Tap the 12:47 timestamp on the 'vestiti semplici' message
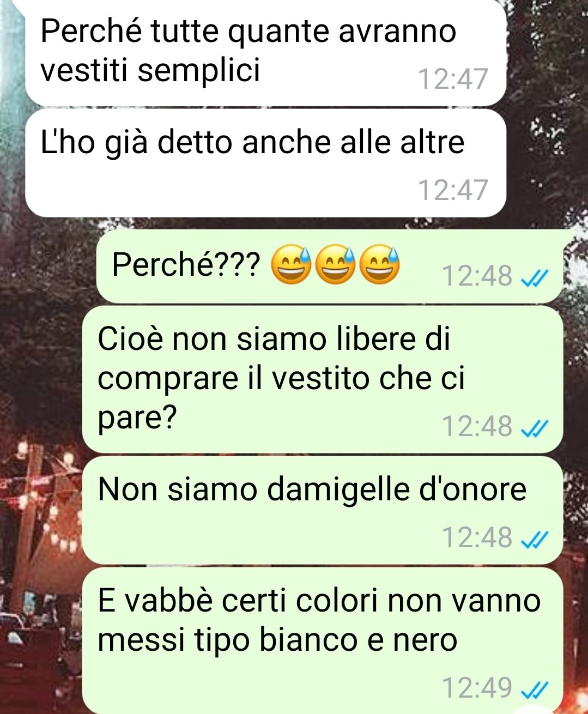 (x=453, y=79)
